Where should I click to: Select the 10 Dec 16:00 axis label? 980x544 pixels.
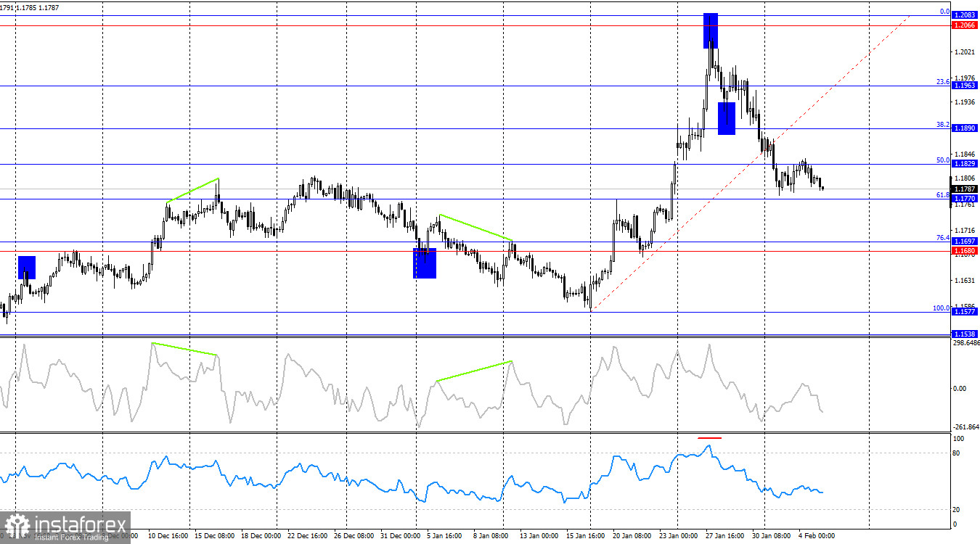168,536
